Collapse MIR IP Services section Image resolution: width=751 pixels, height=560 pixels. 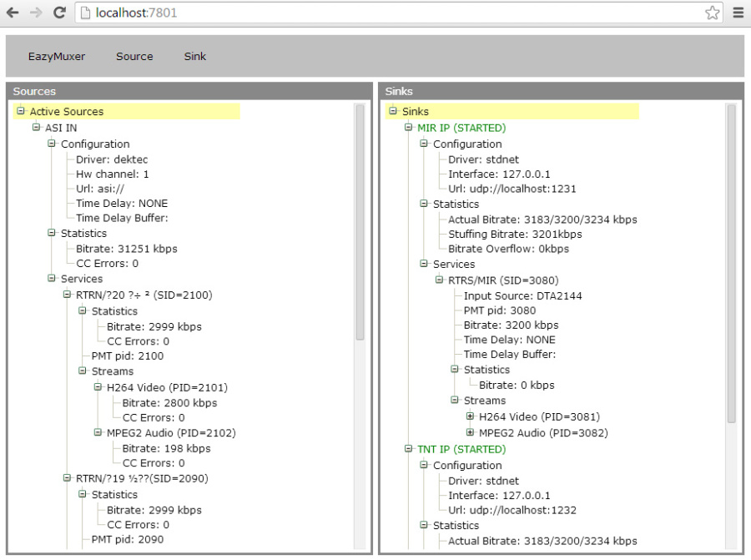click(424, 264)
